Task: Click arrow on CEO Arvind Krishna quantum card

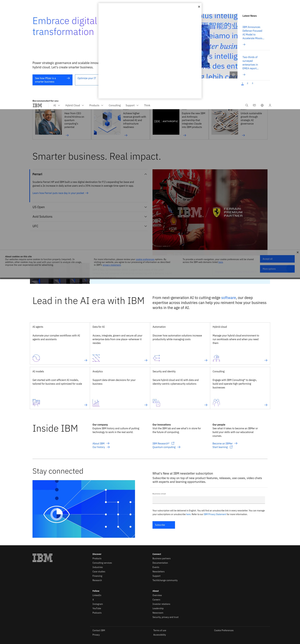Action: pos(67,135)
